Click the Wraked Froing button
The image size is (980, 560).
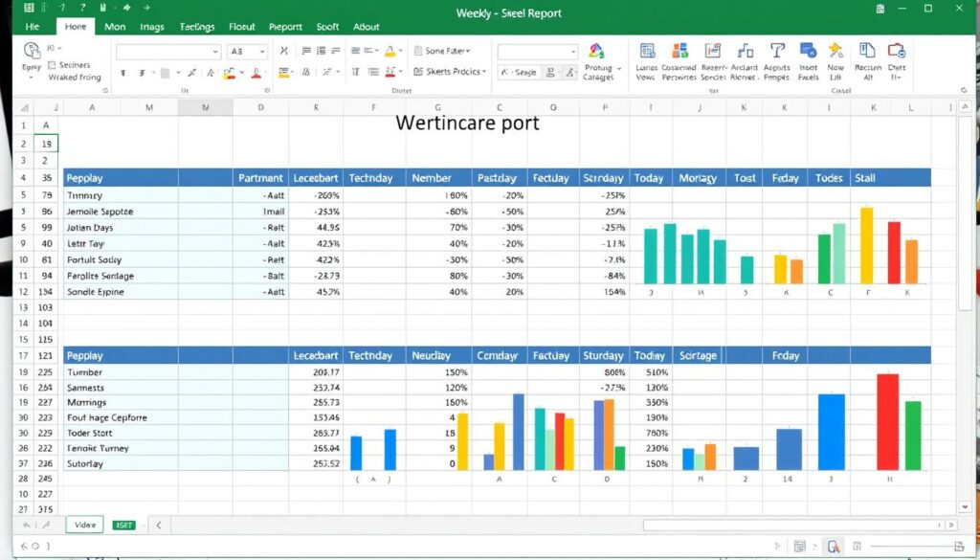coord(75,78)
